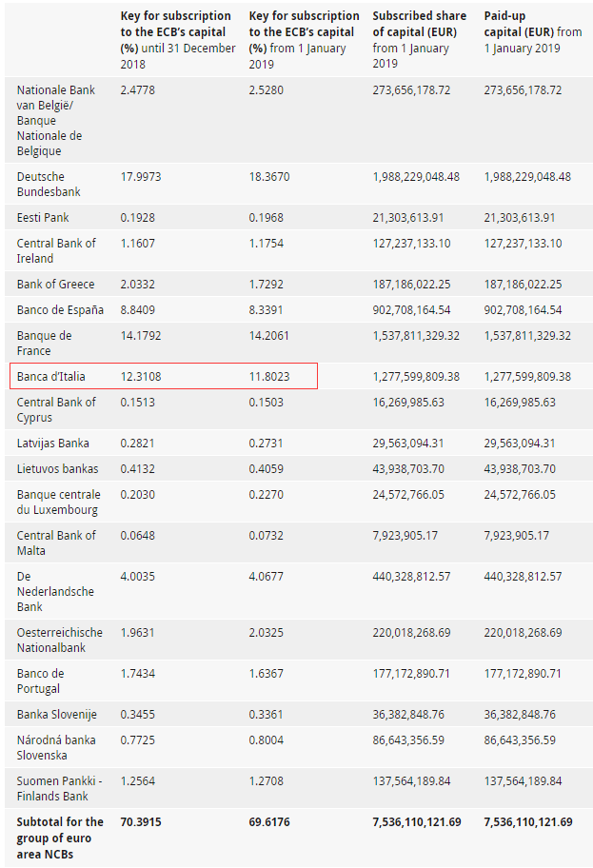Click Deutsche Bundesbank's 18.3670 key value
593x868 pixels.
pos(269,177)
